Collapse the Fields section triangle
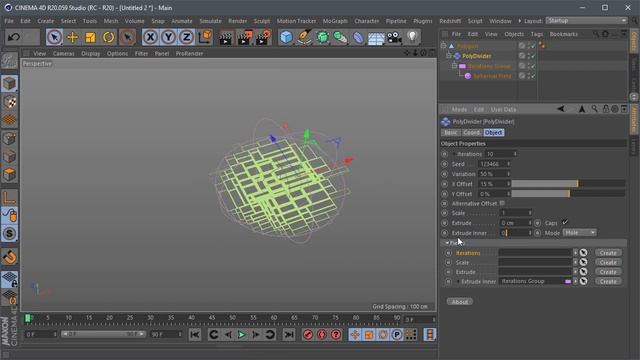The width and height of the screenshot is (640, 360). coord(447,243)
